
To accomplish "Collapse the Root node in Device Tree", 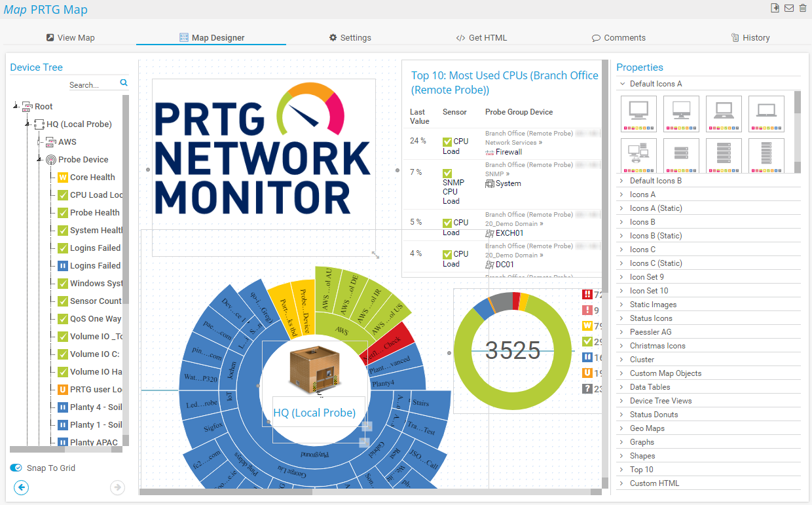I will click(x=15, y=107).
